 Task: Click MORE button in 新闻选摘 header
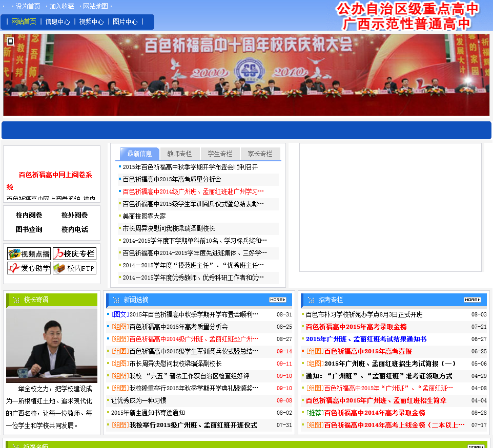point(278,300)
